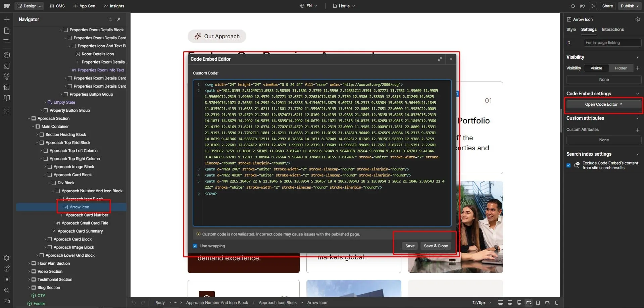The width and height of the screenshot is (644, 308).
Task: Open the Assets image icon
Action: click(7, 87)
